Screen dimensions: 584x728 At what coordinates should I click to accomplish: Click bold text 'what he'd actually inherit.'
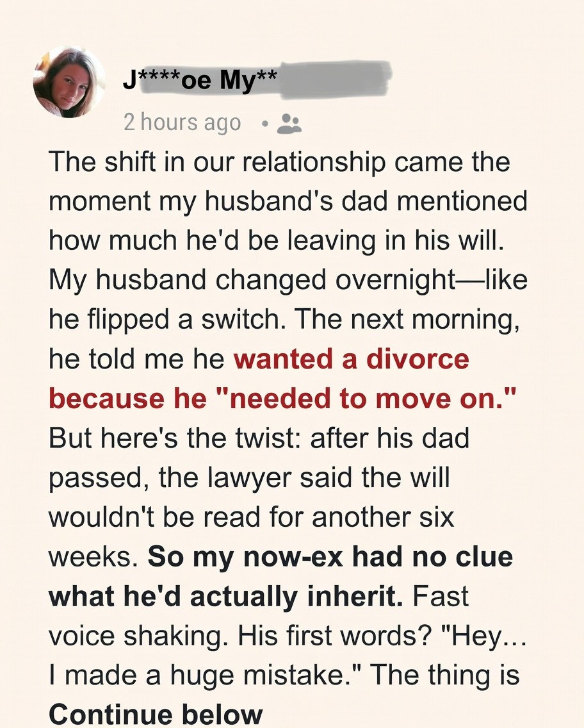[226, 596]
